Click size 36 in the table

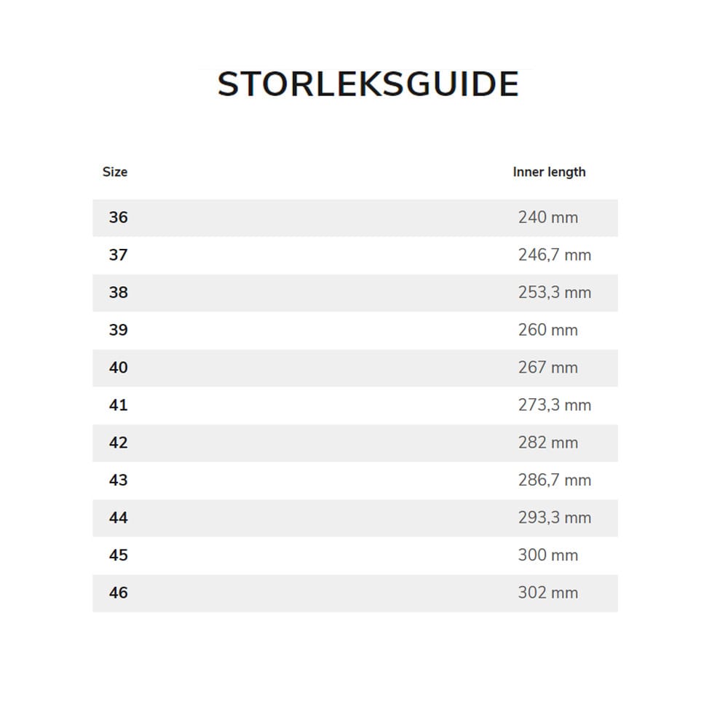(118, 218)
